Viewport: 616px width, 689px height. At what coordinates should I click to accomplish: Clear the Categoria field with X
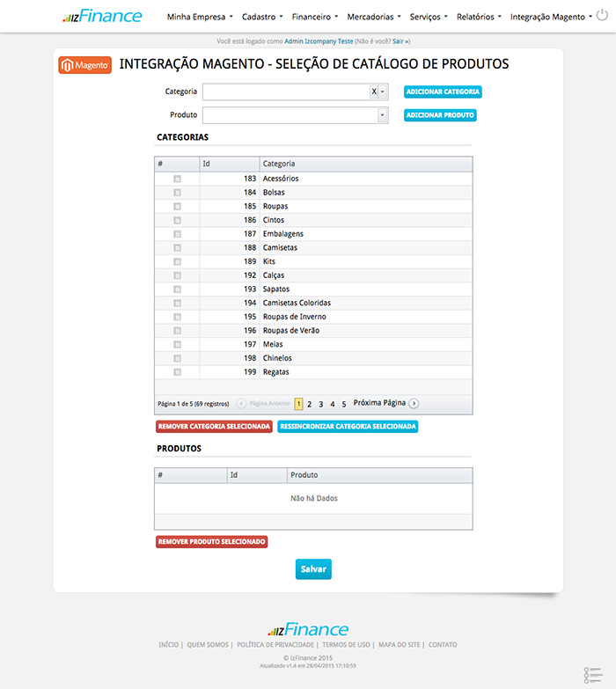[374, 92]
